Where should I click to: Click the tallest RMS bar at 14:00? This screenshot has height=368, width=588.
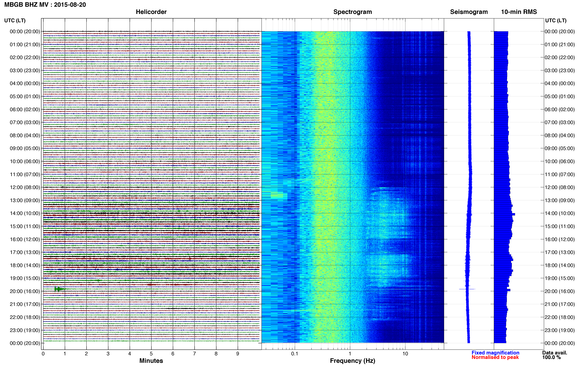(504, 214)
